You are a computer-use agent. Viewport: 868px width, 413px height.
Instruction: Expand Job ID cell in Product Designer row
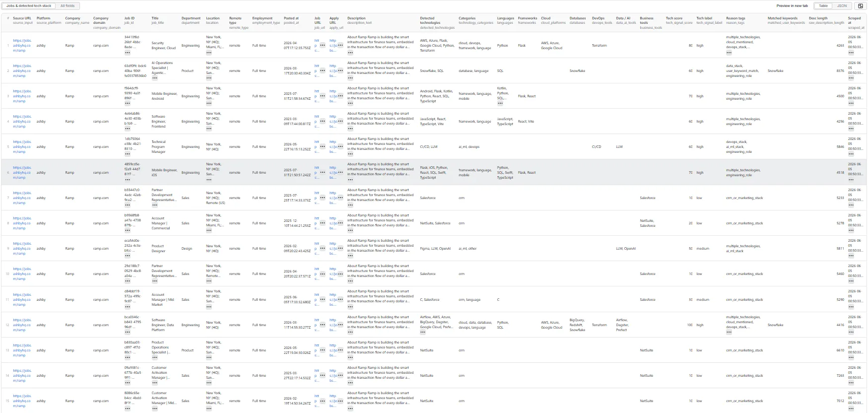tap(128, 256)
